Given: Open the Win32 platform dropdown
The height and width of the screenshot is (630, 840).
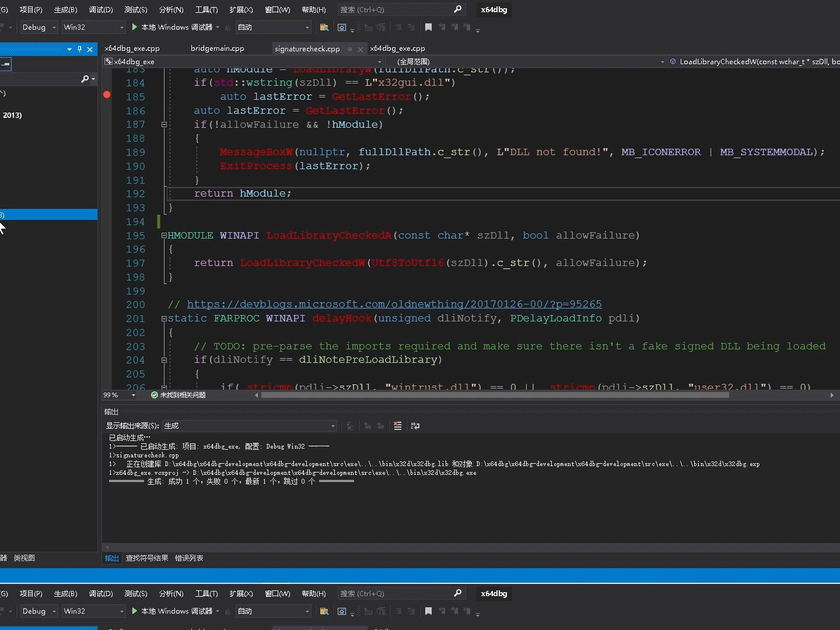Looking at the screenshot, I should coord(121,27).
